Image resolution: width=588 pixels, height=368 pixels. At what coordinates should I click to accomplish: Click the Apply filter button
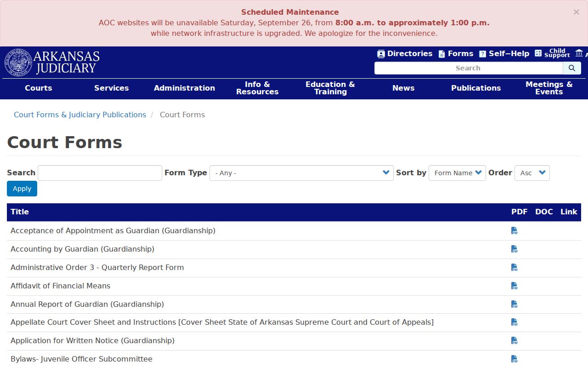(x=22, y=189)
